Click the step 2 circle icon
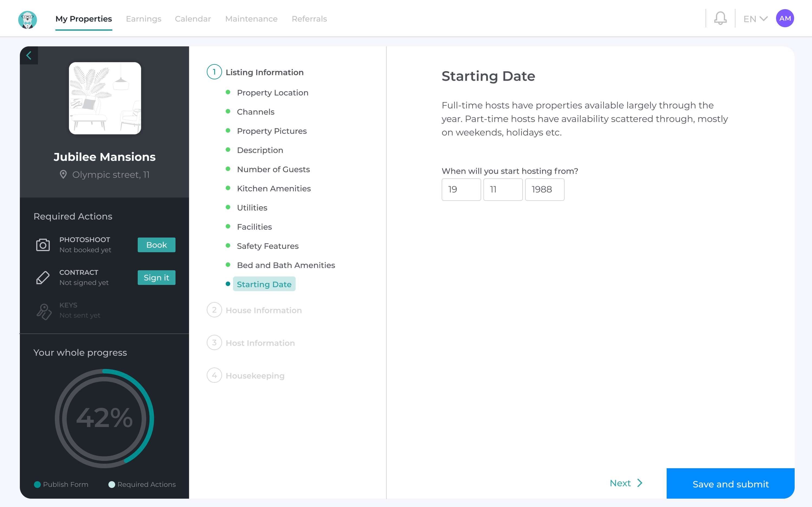The height and width of the screenshot is (507, 812). pos(214,310)
